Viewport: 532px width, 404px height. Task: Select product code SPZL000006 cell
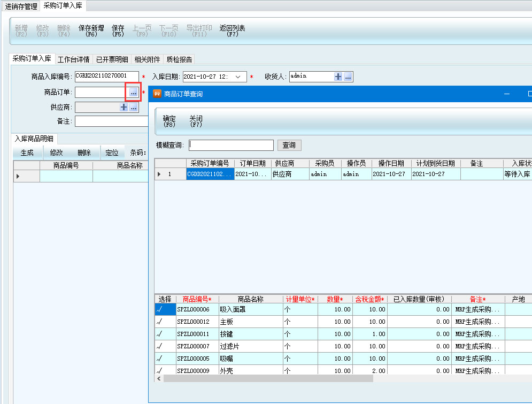(197, 310)
